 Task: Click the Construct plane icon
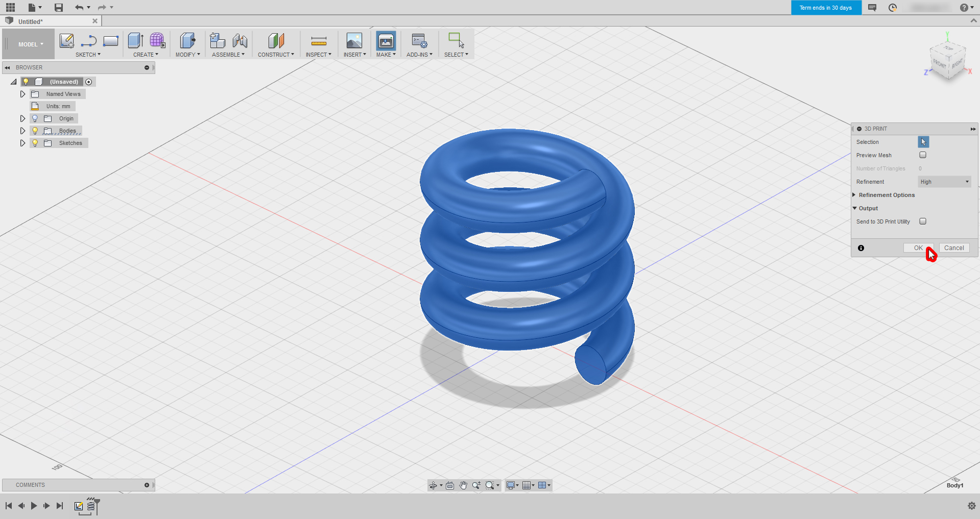pos(276,41)
